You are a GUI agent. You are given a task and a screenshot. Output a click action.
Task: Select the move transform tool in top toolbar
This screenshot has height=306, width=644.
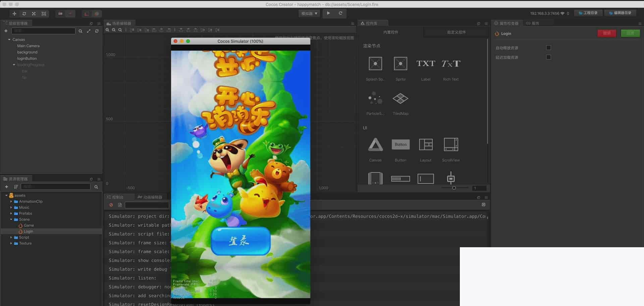(14, 14)
